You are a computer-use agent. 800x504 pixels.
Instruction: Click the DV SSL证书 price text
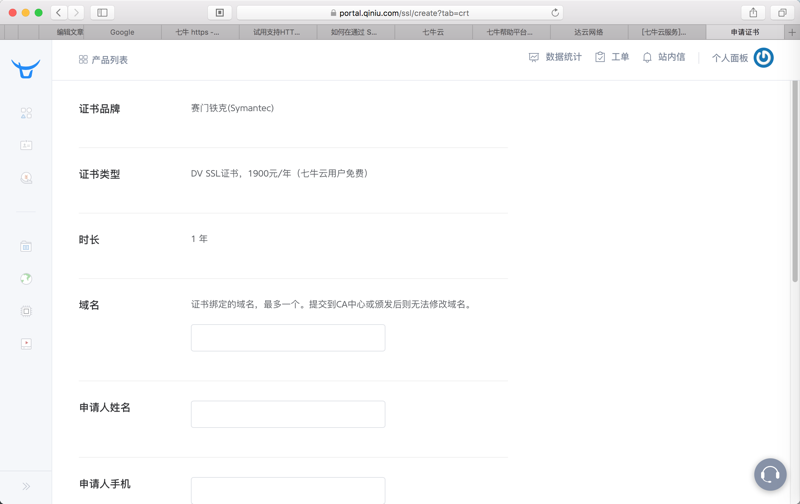point(280,173)
